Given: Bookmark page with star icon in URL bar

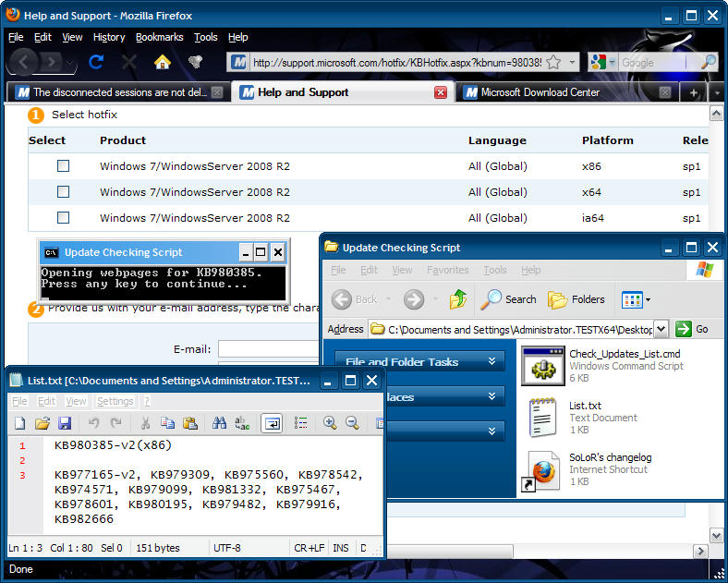Looking at the screenshot, I should (x=553, y=62).
